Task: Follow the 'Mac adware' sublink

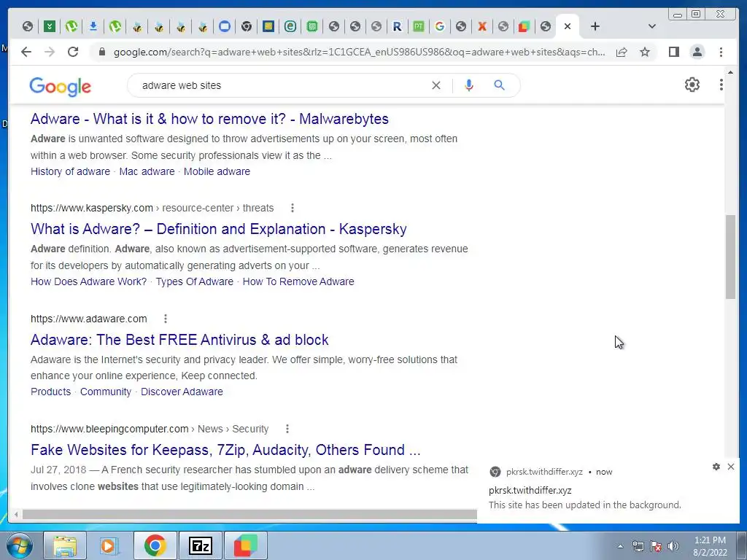Action: (147, 171)
